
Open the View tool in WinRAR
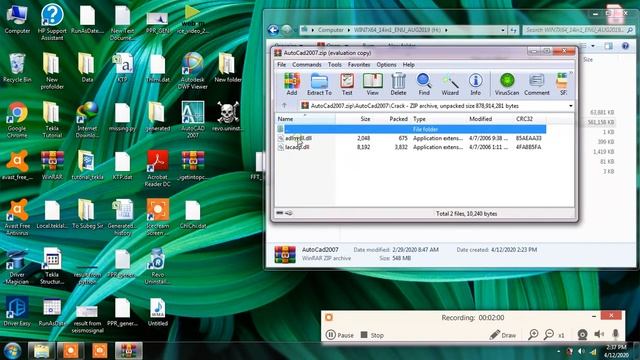[372, 84]
